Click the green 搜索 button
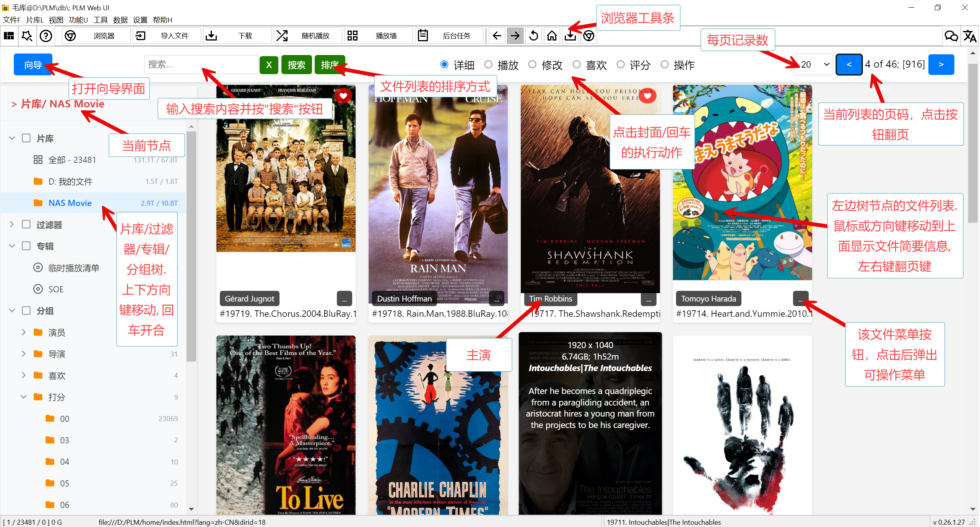 (x=296, y=65)
